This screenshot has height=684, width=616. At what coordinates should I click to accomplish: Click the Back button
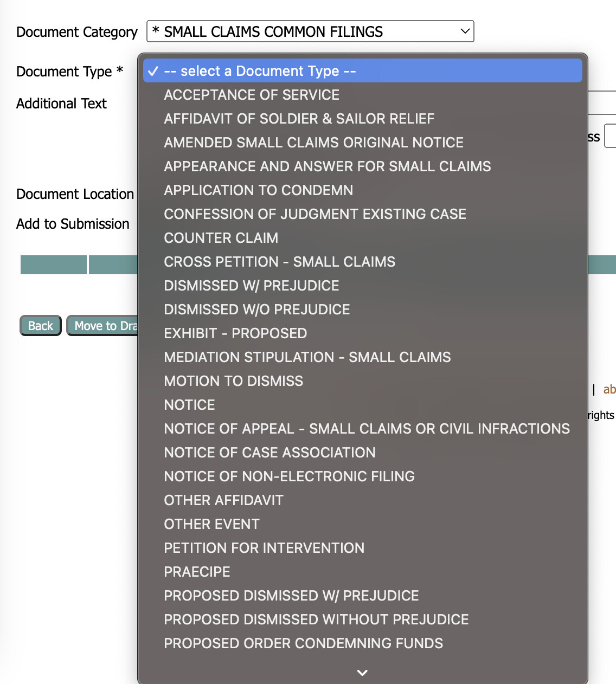41,326
